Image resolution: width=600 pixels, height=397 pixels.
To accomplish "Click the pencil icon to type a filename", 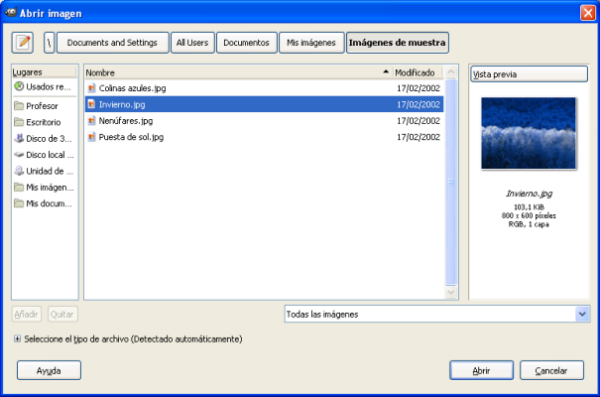I will (x=23, y=42).
